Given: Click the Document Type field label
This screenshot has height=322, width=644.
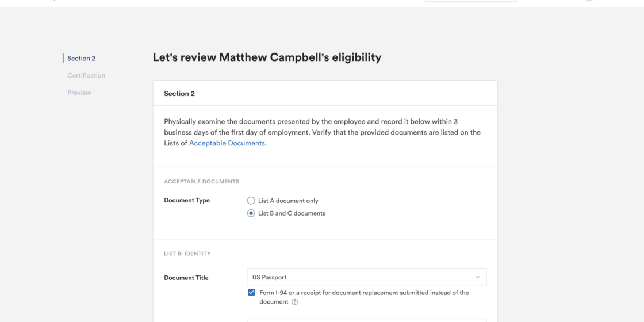Looking at the screenshot, I should 187,201.
